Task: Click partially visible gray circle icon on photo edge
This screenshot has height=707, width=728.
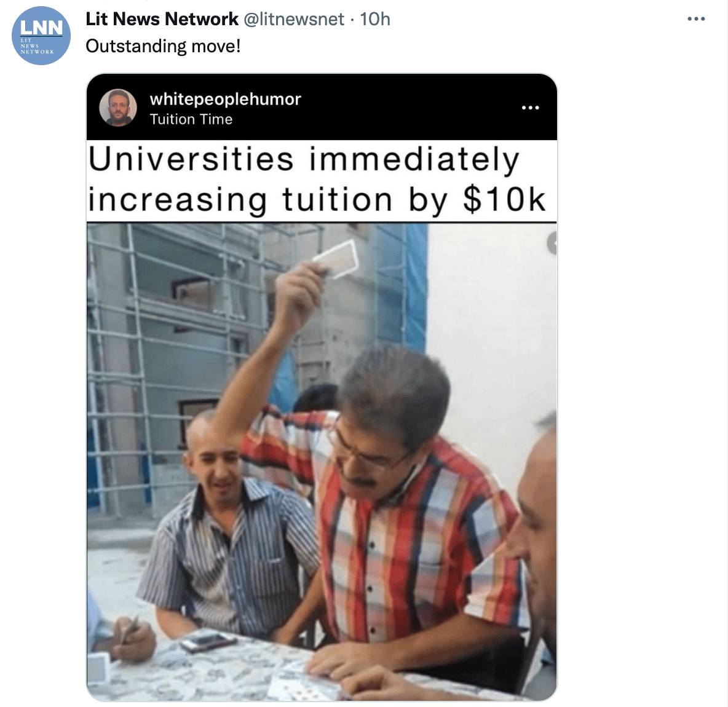Action: 552,243
